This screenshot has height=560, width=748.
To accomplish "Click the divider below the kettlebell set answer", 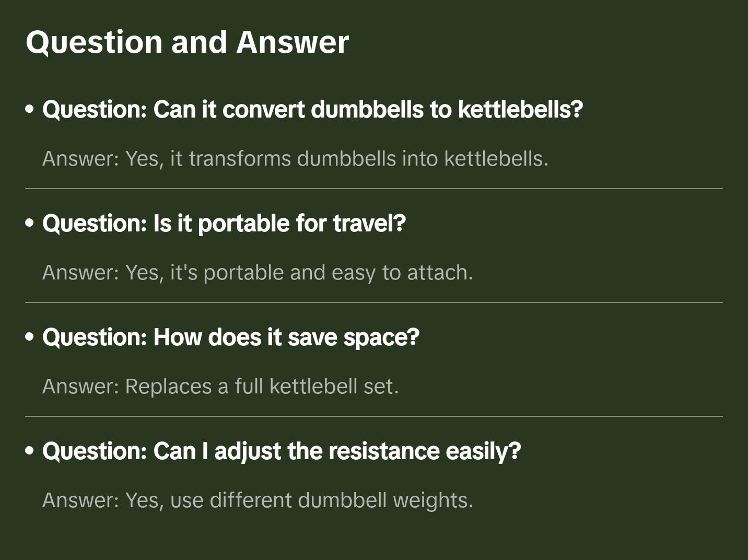I will click(x=374, y=416).
